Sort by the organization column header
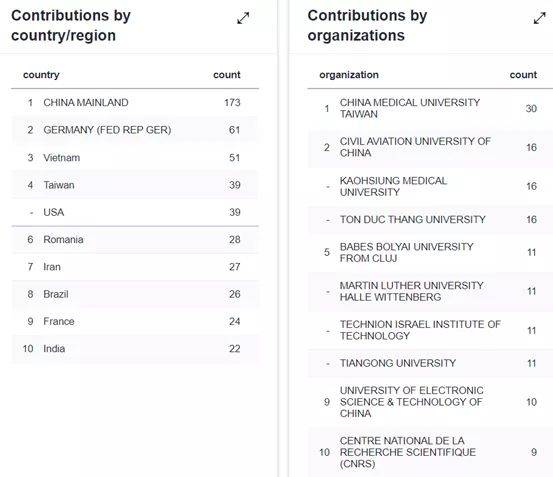The image size is (553, 477). 349,75
